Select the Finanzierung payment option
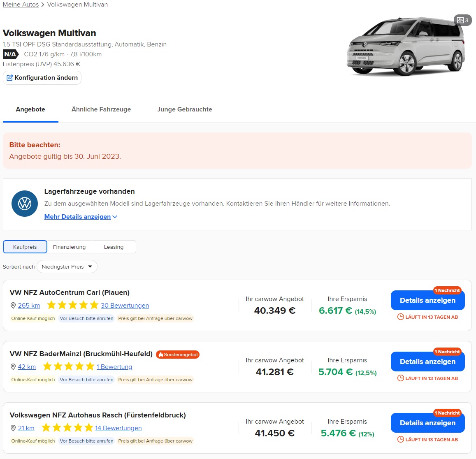Screen dimensions: 476x459 (x=69, y=247)
